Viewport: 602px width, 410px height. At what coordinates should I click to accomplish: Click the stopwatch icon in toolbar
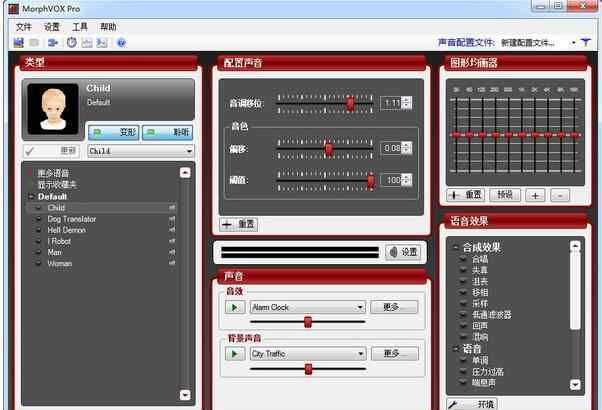[x=71, y=43]
